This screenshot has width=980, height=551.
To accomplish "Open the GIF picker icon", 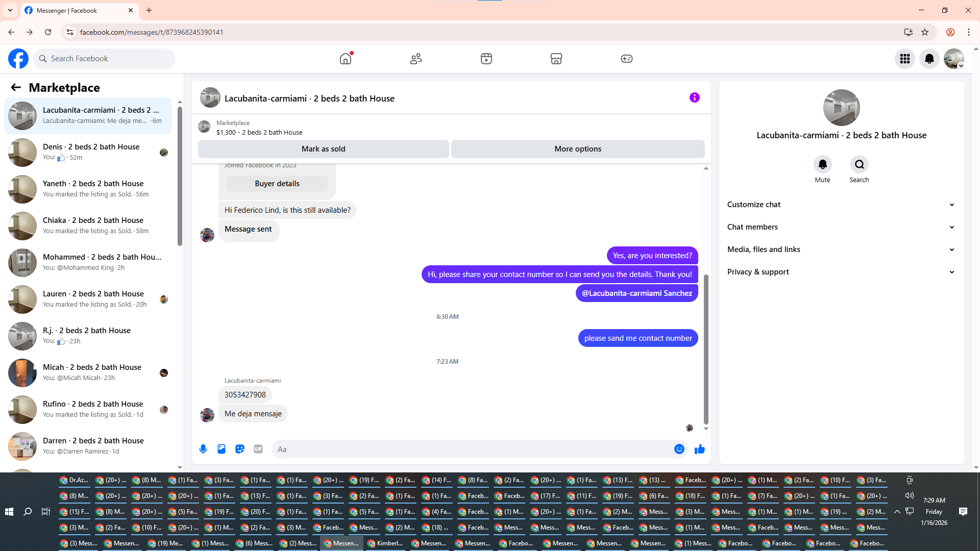I will pos(258,449).
